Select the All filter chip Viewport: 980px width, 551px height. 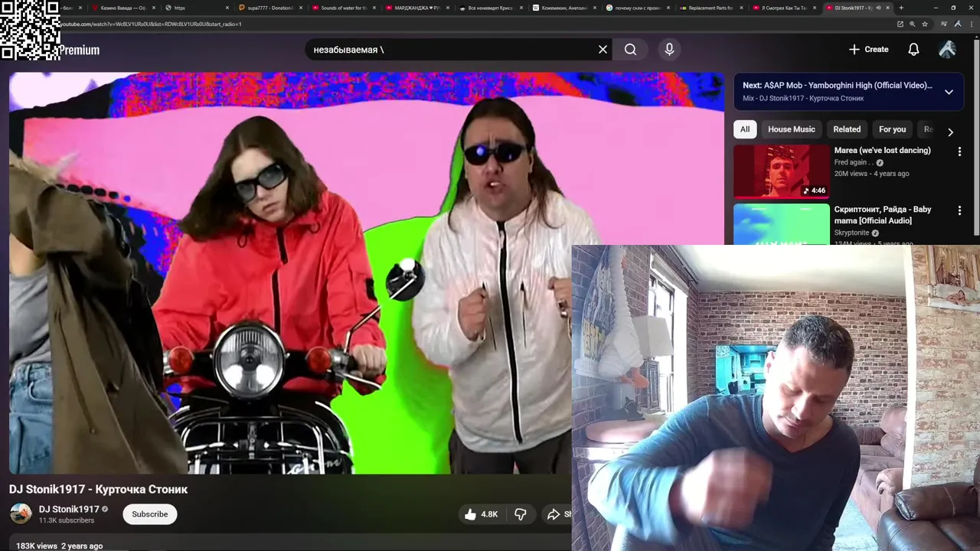click(745, 129)
